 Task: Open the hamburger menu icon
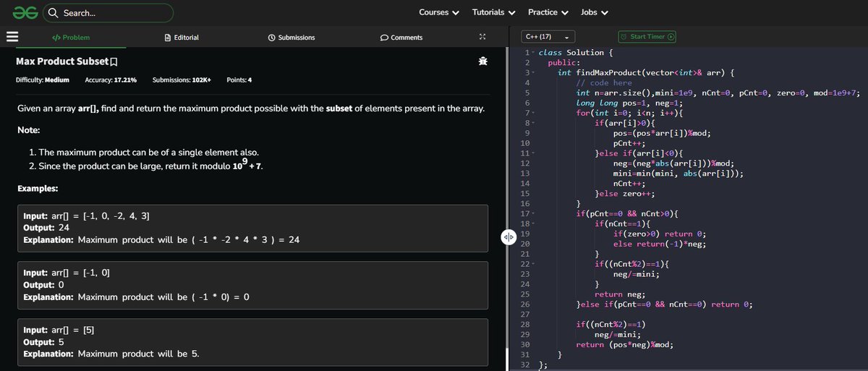click(12, 37)
